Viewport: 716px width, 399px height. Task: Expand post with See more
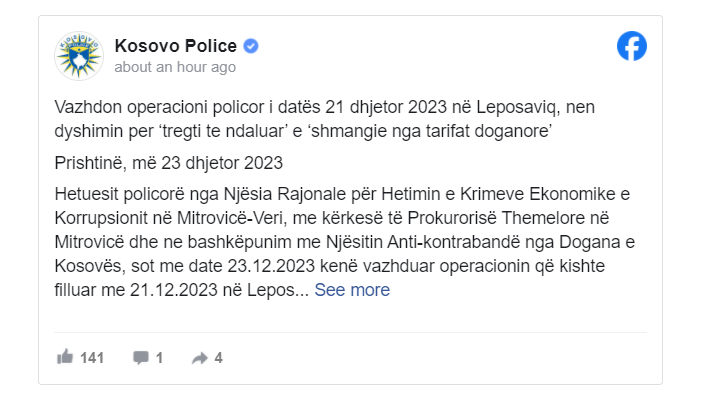352,290
